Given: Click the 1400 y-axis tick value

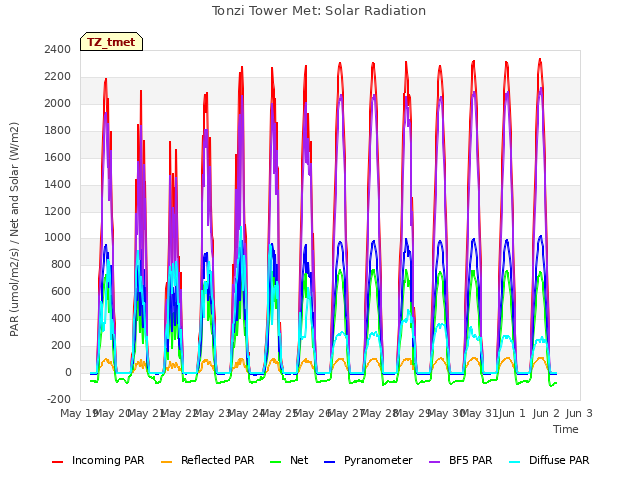Looking at the screenshot, I should point(58,184).
